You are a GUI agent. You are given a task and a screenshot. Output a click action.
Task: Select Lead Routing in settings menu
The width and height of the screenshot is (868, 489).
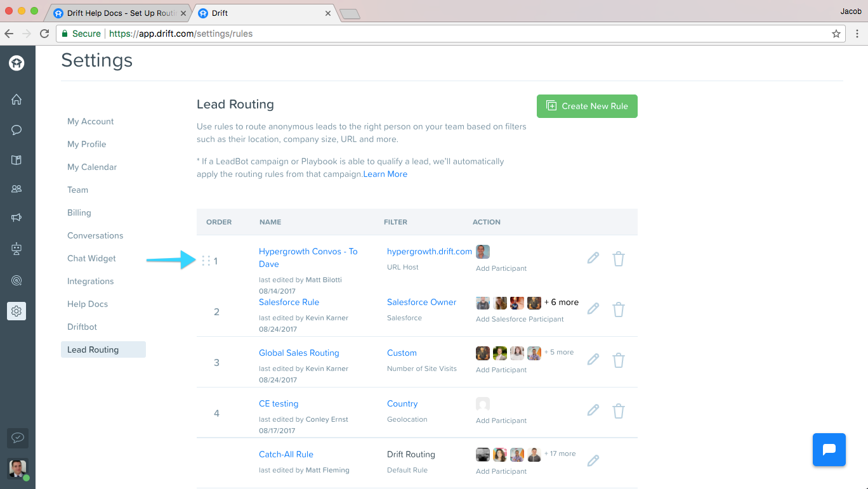[103, 349]
